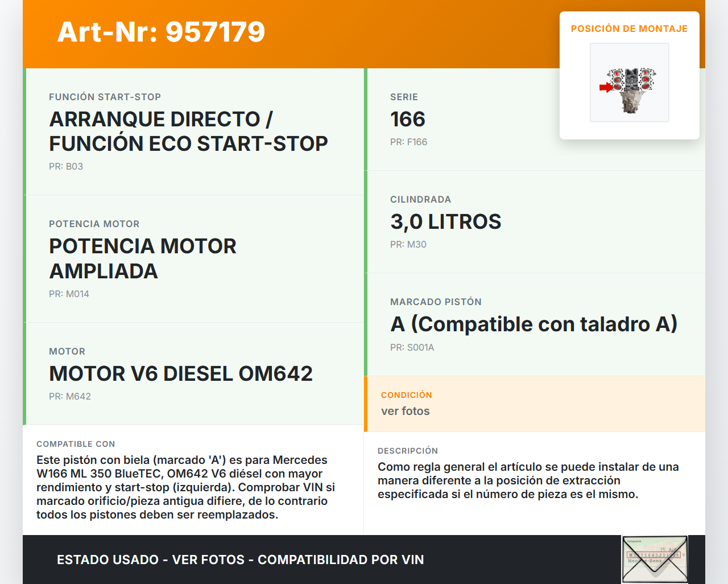Select the "3,0 LITROS" value

[446, 221]
